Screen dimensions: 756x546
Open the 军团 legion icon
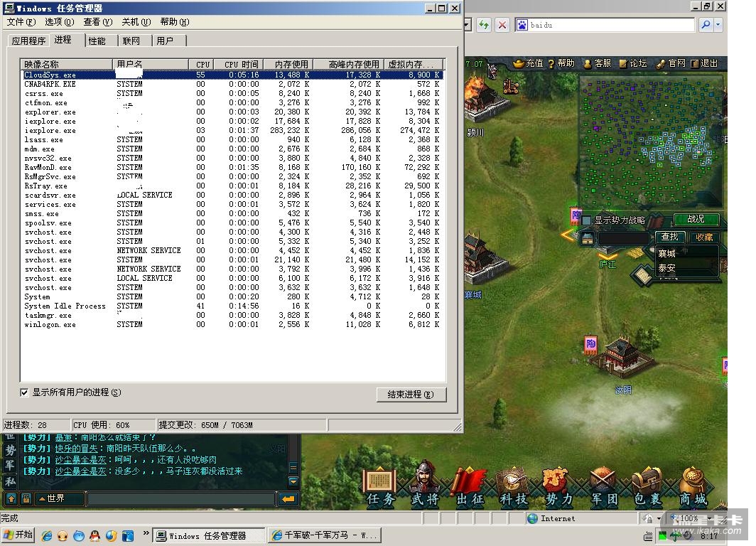point(604,486)
